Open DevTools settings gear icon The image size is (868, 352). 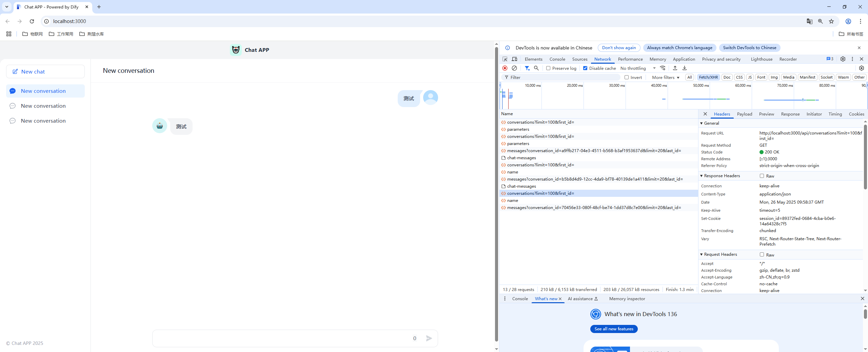(x=843, y=59)
